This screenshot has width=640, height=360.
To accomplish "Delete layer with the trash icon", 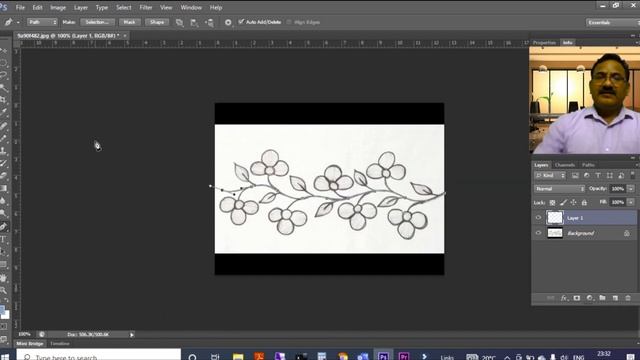I will click(628, 298).
